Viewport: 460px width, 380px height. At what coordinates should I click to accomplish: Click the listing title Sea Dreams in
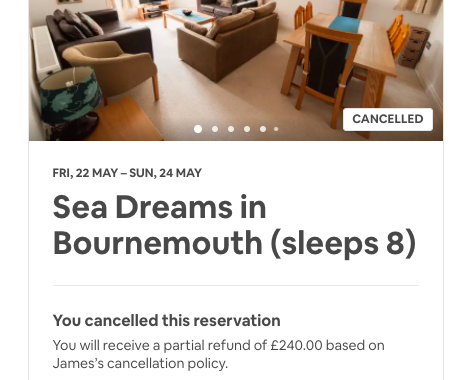pyautogui.click(x=159, y=207)
